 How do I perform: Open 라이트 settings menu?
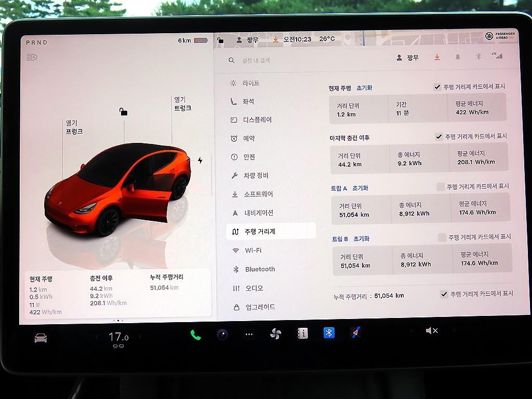[x=245, y=83]
